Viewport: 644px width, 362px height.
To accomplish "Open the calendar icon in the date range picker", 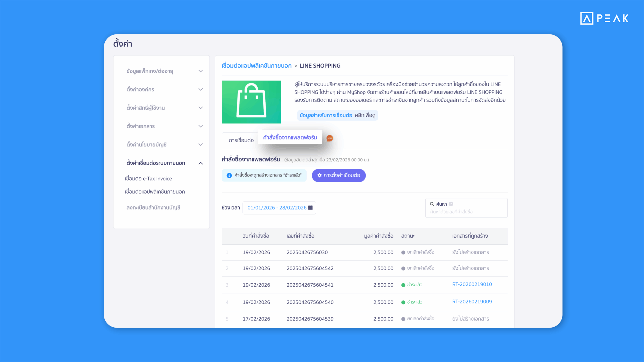I will click(310, 208).
